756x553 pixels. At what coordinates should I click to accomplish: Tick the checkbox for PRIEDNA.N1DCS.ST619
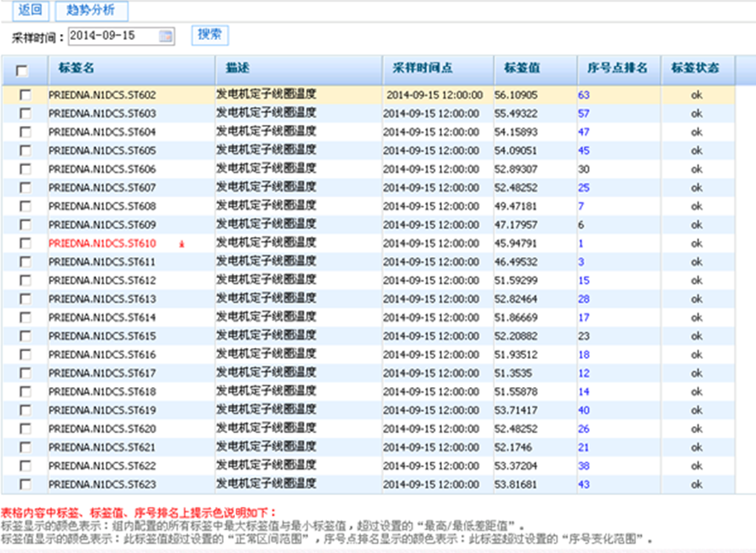(25, 410)
